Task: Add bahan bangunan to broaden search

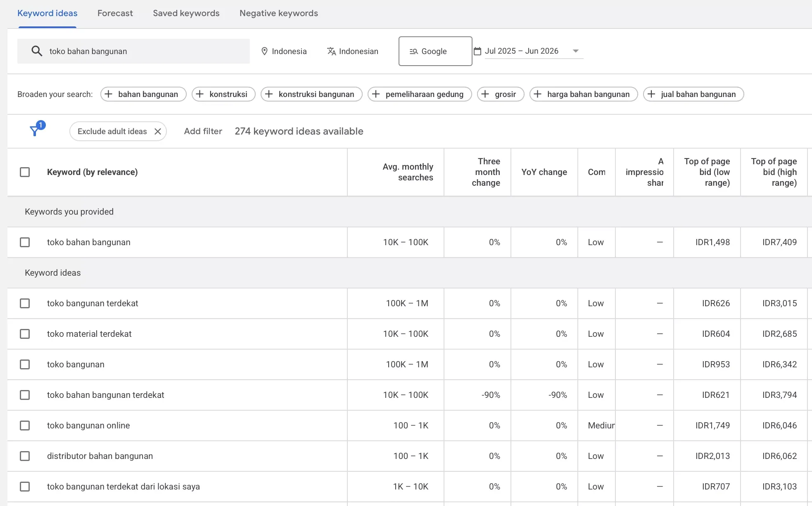Action: [x=143, y=94]
